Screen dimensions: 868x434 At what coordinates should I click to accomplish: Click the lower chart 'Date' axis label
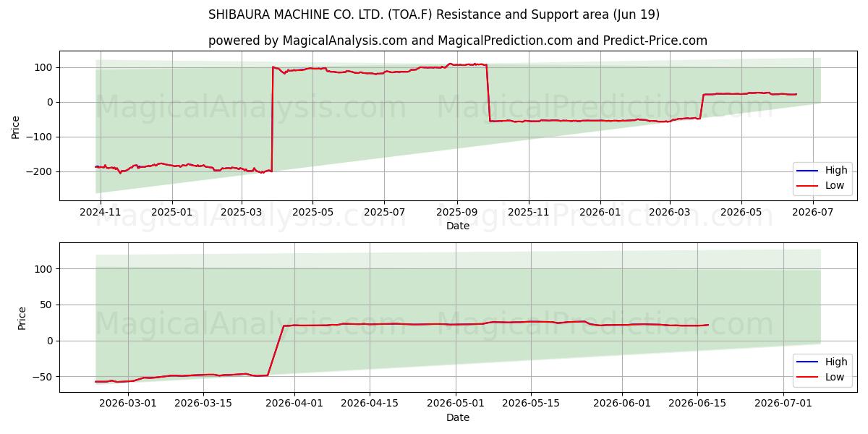(x=457, y=417)
